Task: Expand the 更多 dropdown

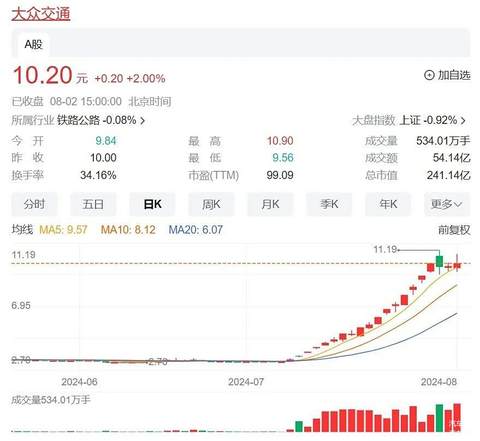Action: (447, 204)
